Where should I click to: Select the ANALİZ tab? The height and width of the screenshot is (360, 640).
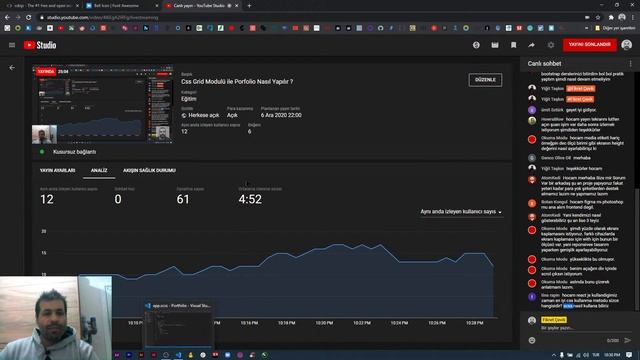[99, 170]
